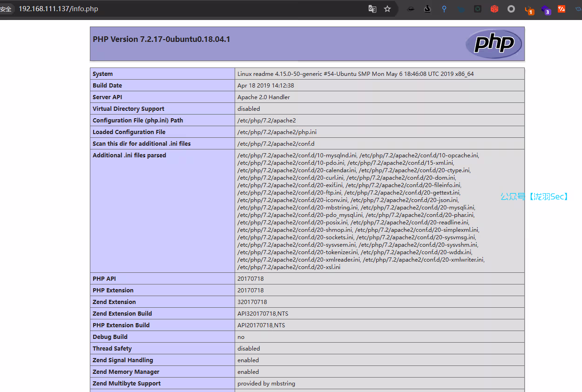Screen dimensions: 582x392
Task: Click the Thread Safety disabled value
Action: pyautogui.click(x=249, y=349)
